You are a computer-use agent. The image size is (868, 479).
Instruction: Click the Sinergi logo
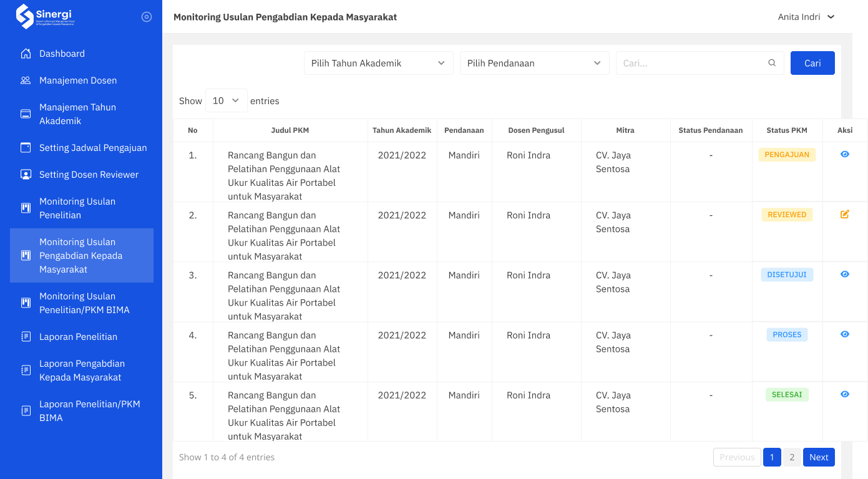(x=45, y=17)
